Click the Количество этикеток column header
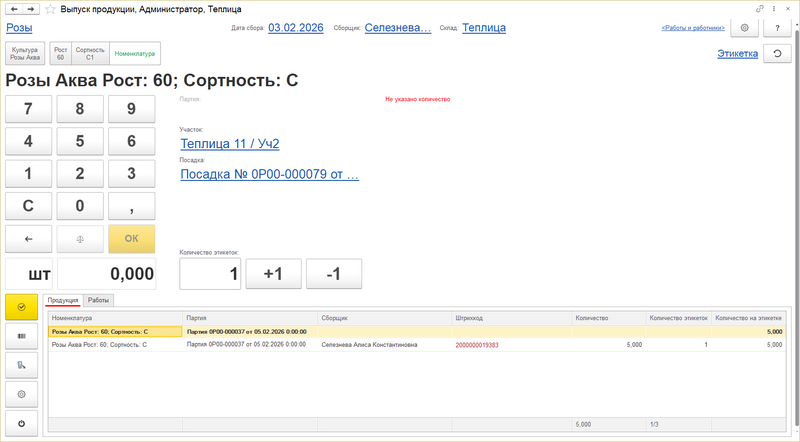 point(679,318)
